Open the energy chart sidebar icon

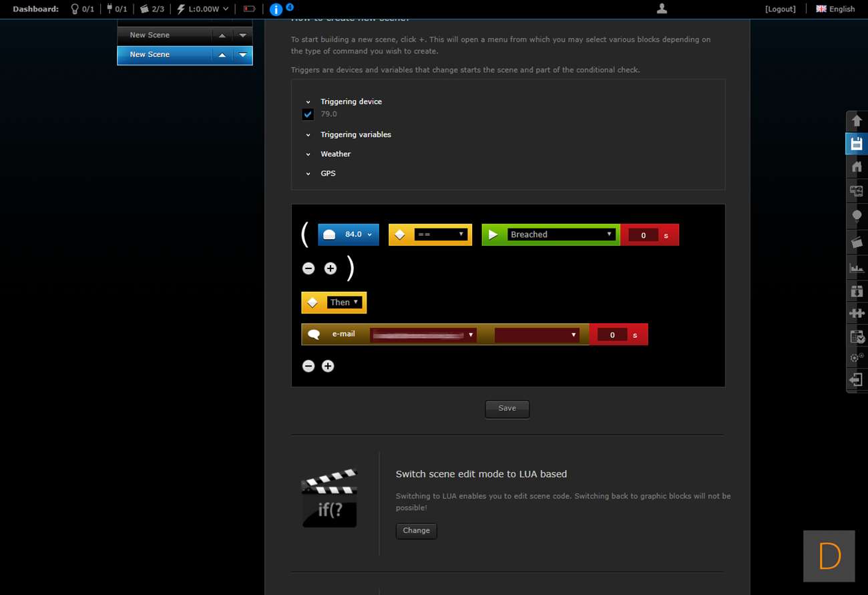click(857, 268)
